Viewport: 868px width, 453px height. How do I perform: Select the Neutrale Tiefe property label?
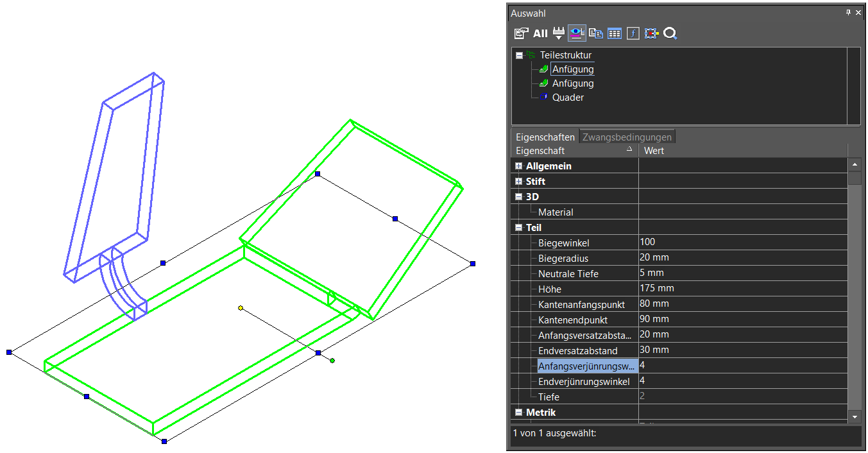[568, 274]
